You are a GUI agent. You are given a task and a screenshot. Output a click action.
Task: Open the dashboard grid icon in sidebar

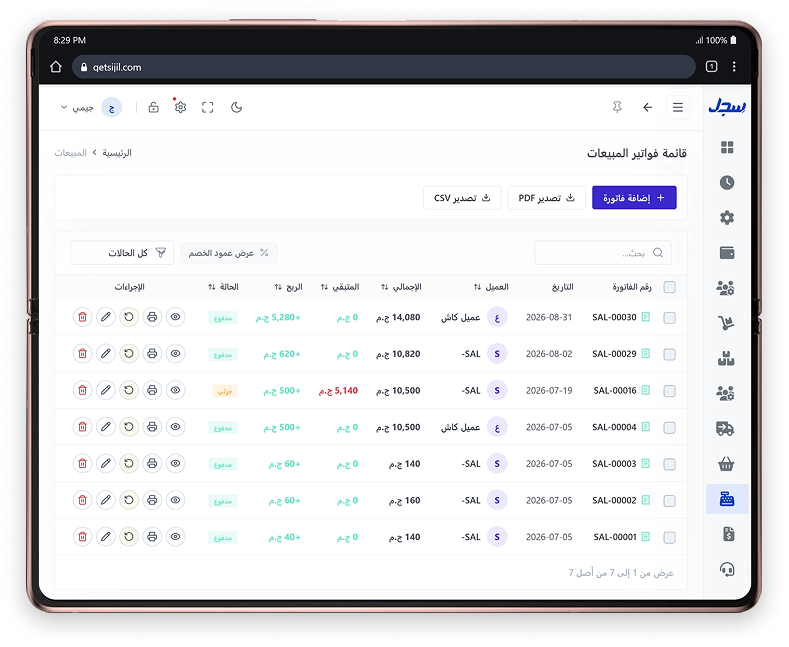(727, 147)
